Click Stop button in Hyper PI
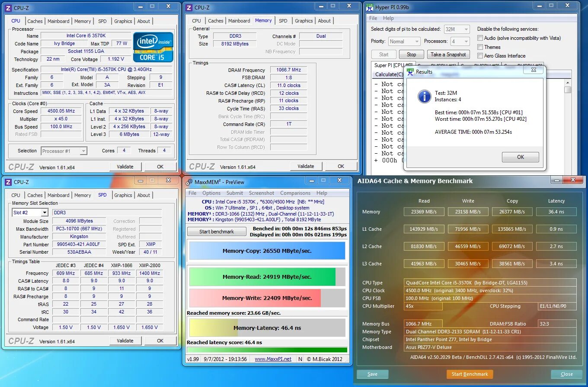This screenshot has height=387, width=588. tap(411, 55)
